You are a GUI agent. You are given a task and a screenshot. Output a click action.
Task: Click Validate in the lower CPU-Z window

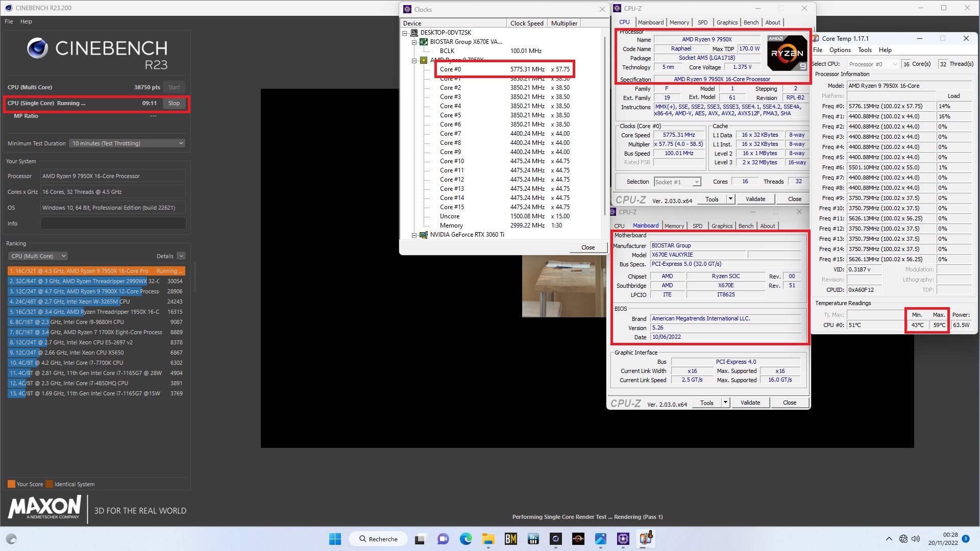(x=750, y=403)
